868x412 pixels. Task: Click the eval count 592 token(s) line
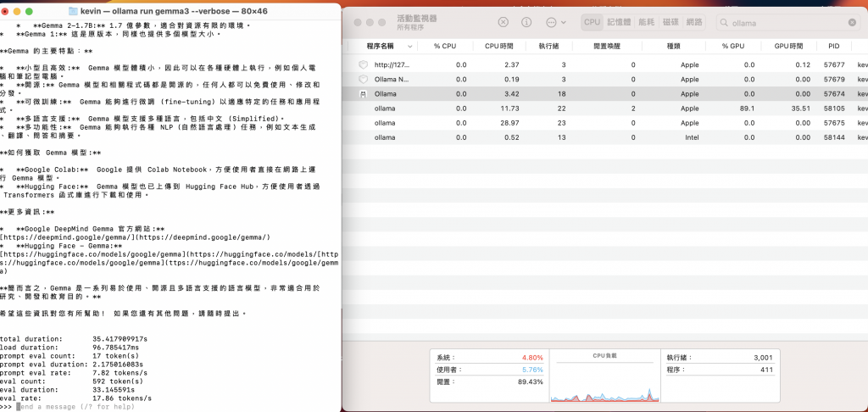[72, 381]
